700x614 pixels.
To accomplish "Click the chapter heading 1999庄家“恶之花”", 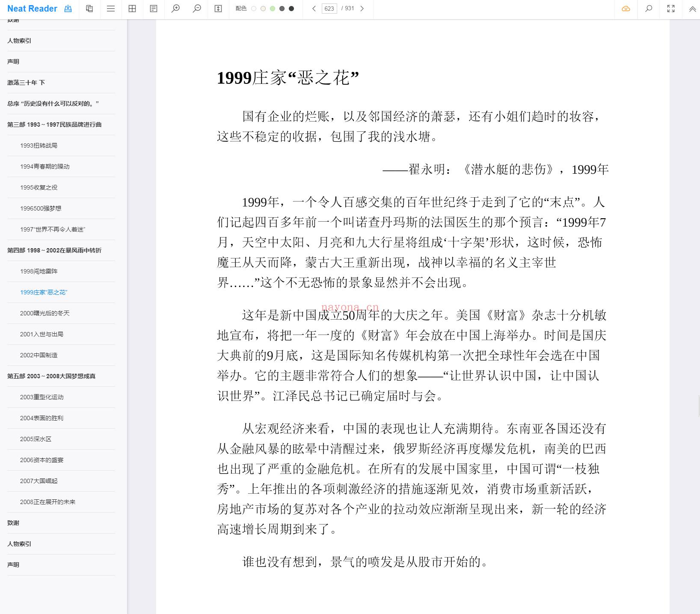I will 288,78.
